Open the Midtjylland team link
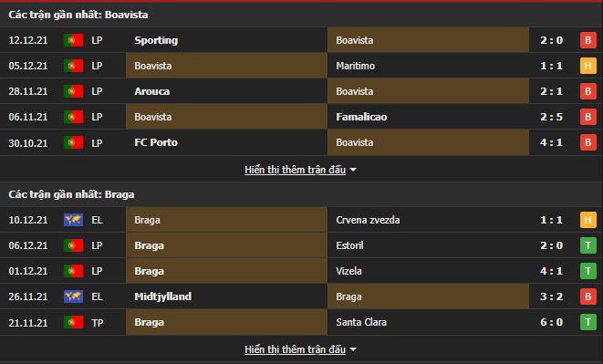The width and height of the screenshot is (603, 364). tap(163, 296)
